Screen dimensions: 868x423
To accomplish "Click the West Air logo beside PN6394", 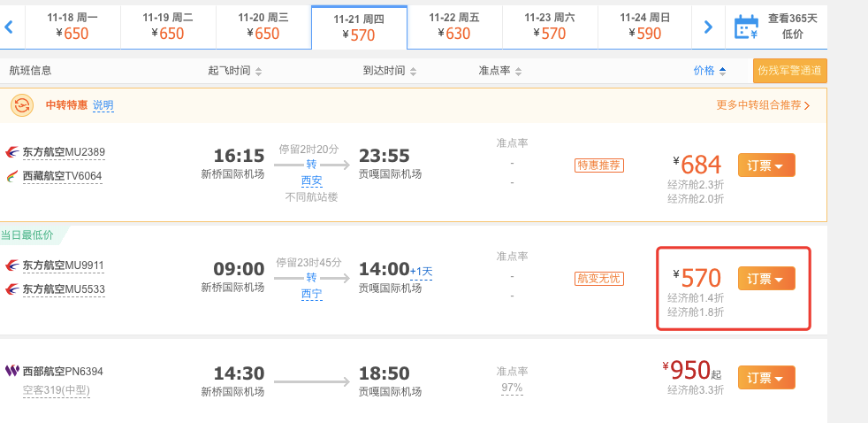I will 12,371.
